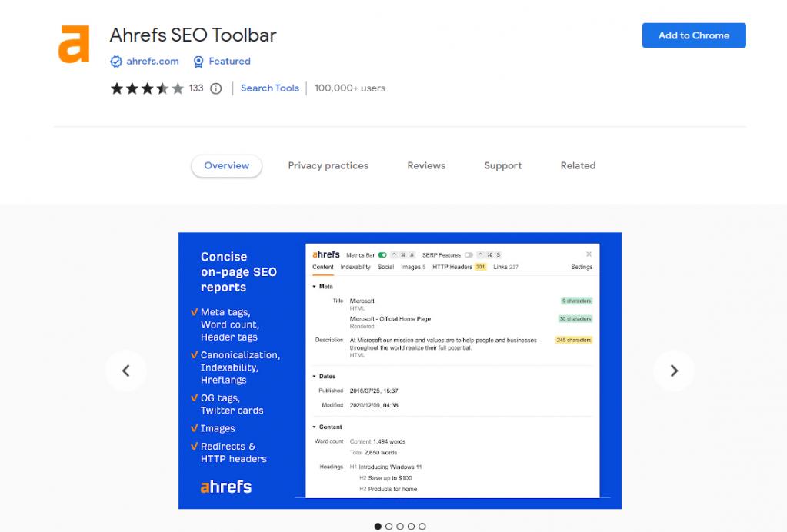The image size is (787, 532).
Task: Collapse the Dates section triangle
Action: point(314,376)
